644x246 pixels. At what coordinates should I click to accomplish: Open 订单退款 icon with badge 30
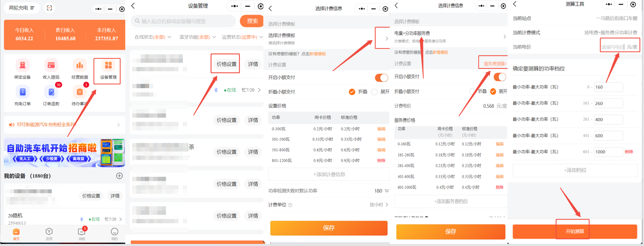51,92
